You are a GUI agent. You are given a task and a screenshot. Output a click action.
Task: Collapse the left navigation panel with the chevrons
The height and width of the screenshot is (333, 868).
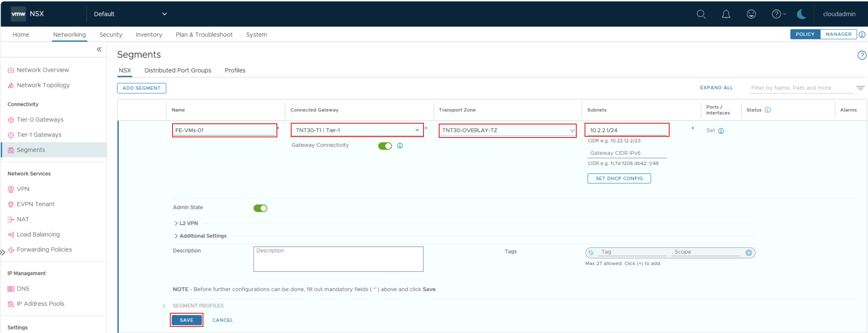coord(99,49)
